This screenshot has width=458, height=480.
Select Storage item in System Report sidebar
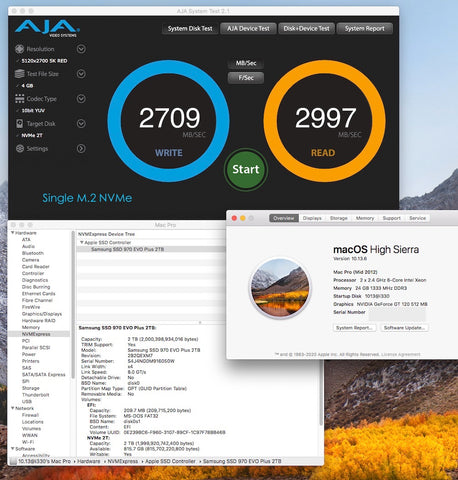tap(31, 388)
